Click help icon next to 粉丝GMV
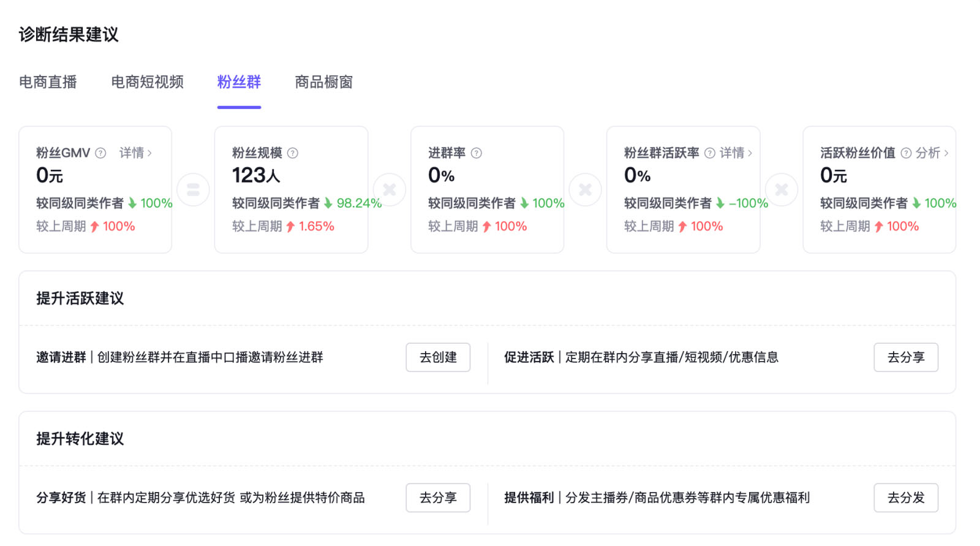 click(101, 153)
